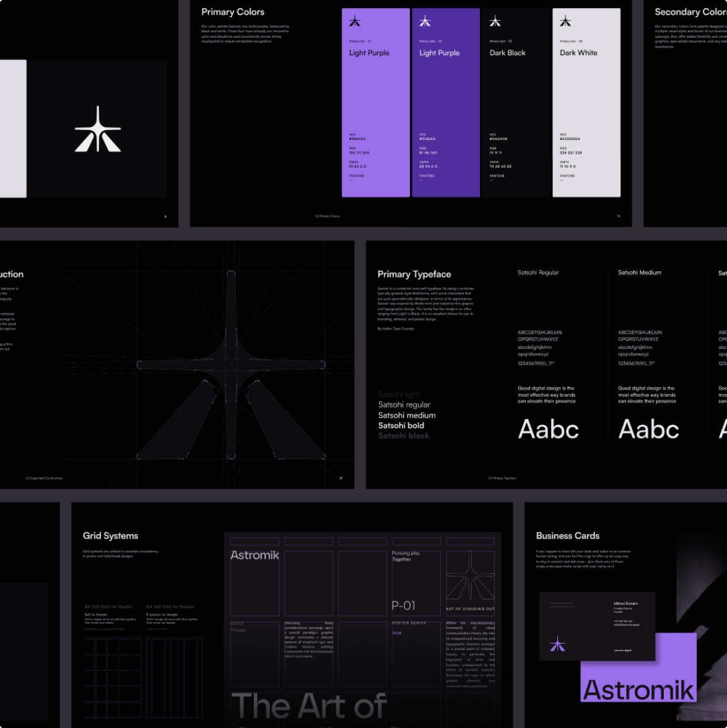Click 'Satoshi bold' in the weight list
The image size is (727, 728).
[401, 425]
